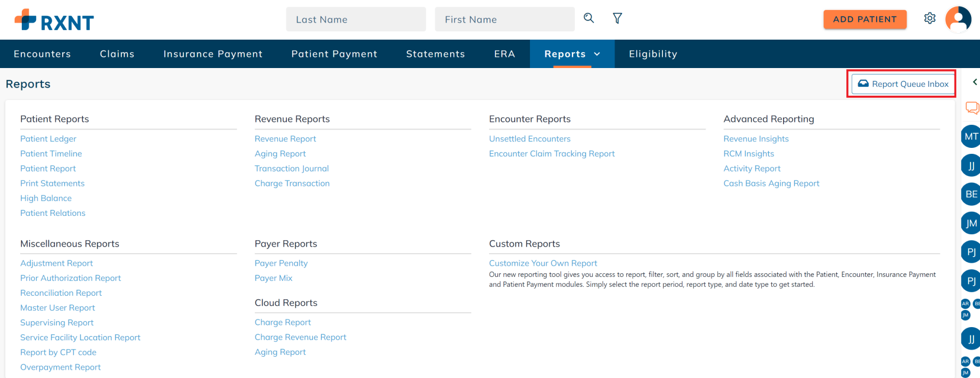Open the filter funnel icon

coord(617,18)
